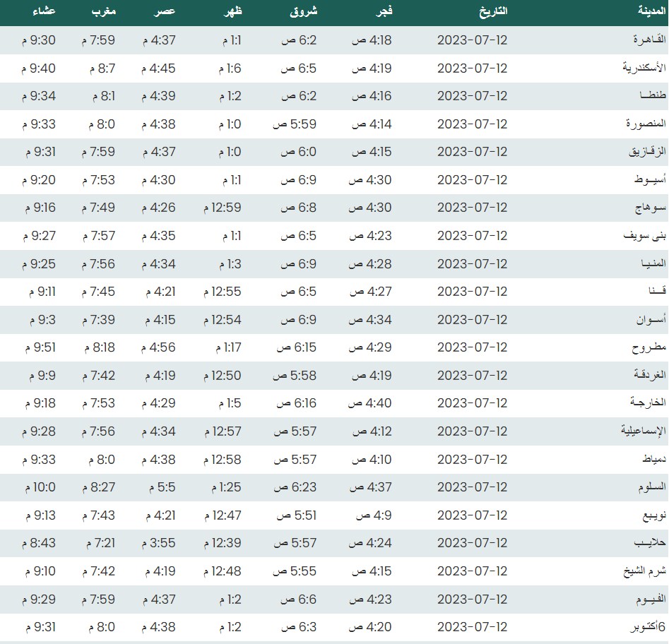Choose the شرم الشيخ city label

[640, 571]
